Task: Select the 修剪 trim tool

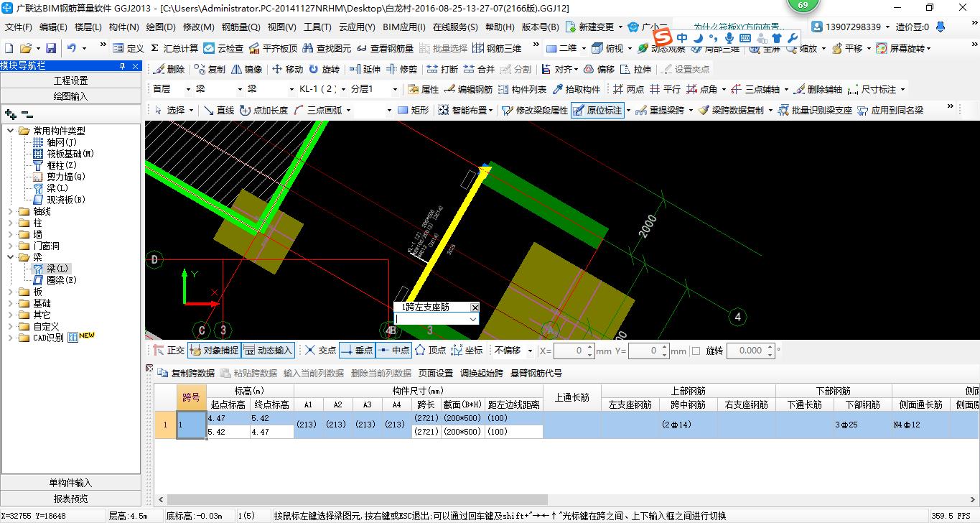Action: tap(401, 70)
